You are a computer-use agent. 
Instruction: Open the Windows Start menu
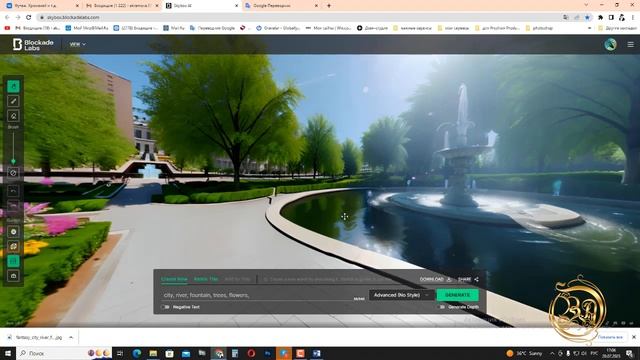(x=8, y=353)
